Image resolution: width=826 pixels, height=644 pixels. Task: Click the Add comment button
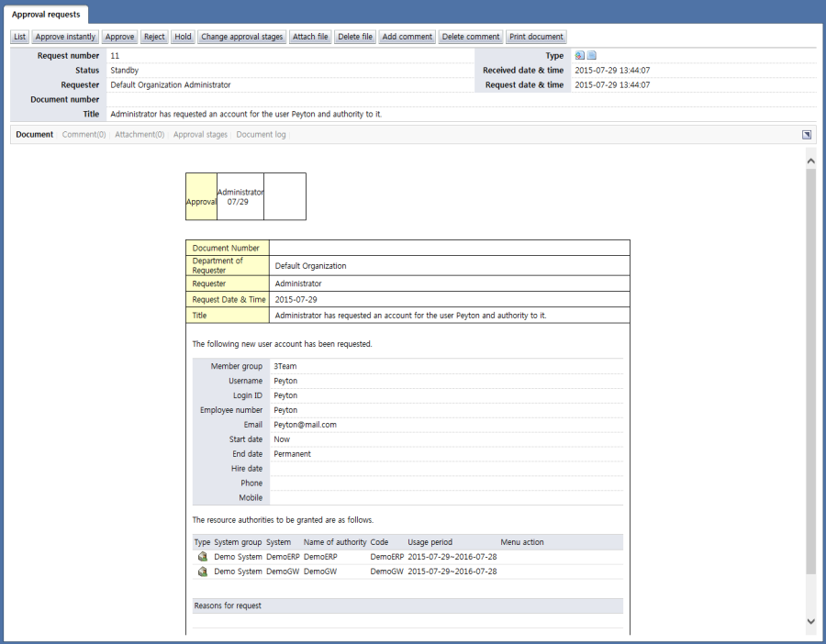coord(407,37)
